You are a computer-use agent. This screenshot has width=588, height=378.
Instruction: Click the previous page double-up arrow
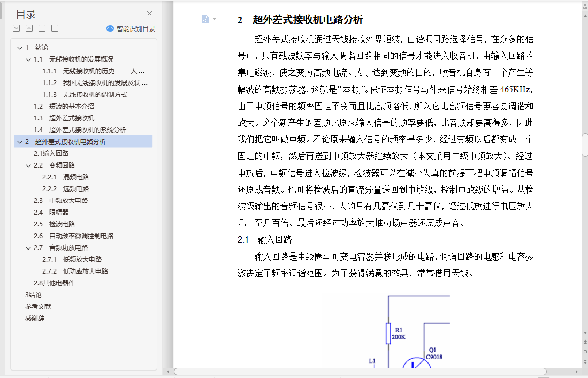[x=585, y=342]
